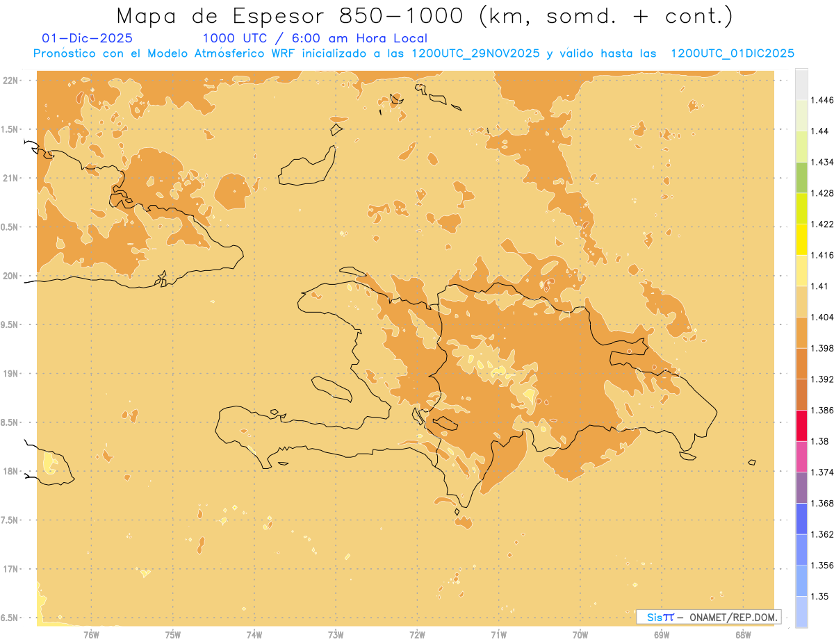Click the 1.356 colorbar value
Viewport: 834px width, 644px height.
(x=822, y=565)
